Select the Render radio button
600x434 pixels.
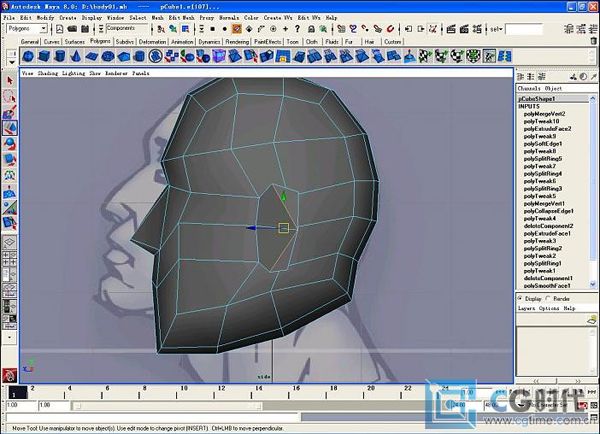click(x=548, y=298)
